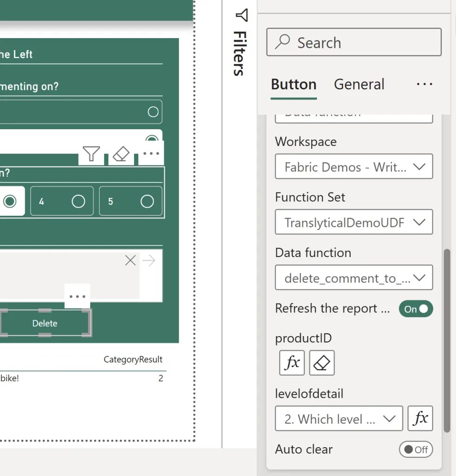The width and height of the screenshot is (456, 476).
Task: Click the Refresh the report label
Action: (332, 309)
